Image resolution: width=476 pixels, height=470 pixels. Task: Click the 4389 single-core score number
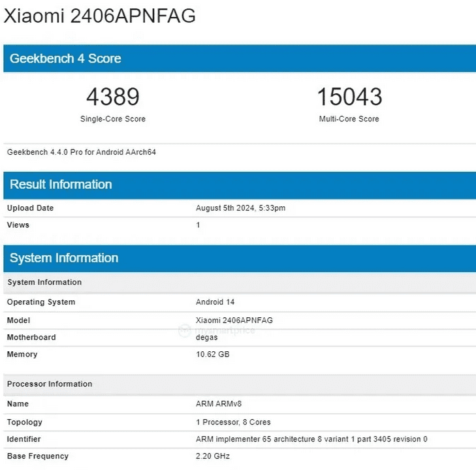(112, 97)
